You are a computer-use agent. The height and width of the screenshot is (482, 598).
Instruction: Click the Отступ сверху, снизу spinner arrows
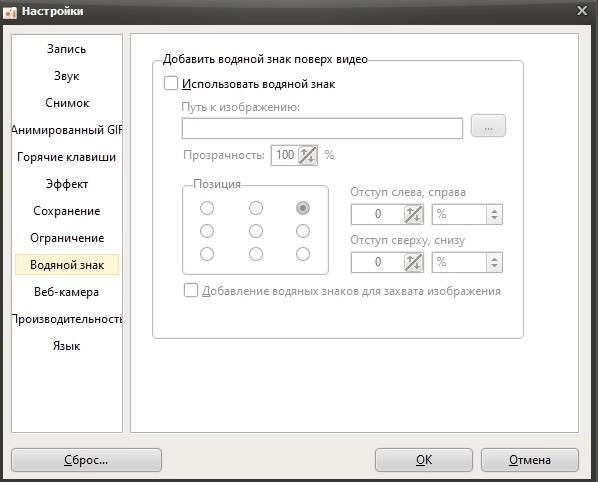click(x=414, y=262)
